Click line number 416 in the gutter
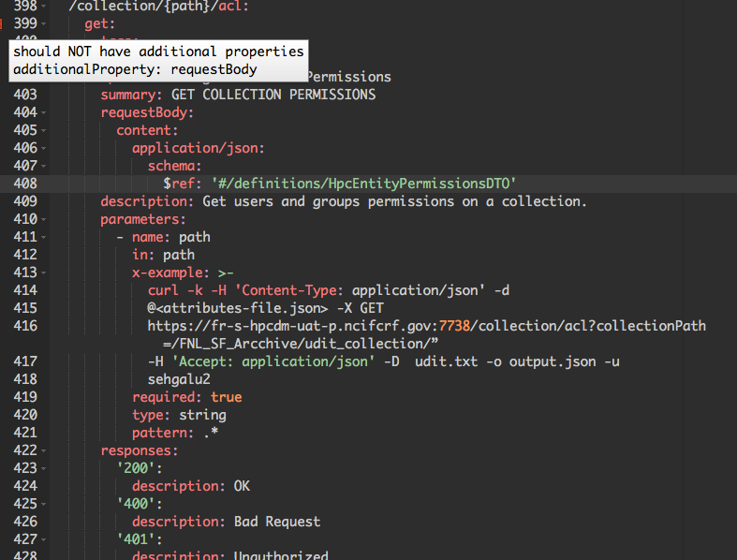The image size is (737, 560). tap(25, 326)
